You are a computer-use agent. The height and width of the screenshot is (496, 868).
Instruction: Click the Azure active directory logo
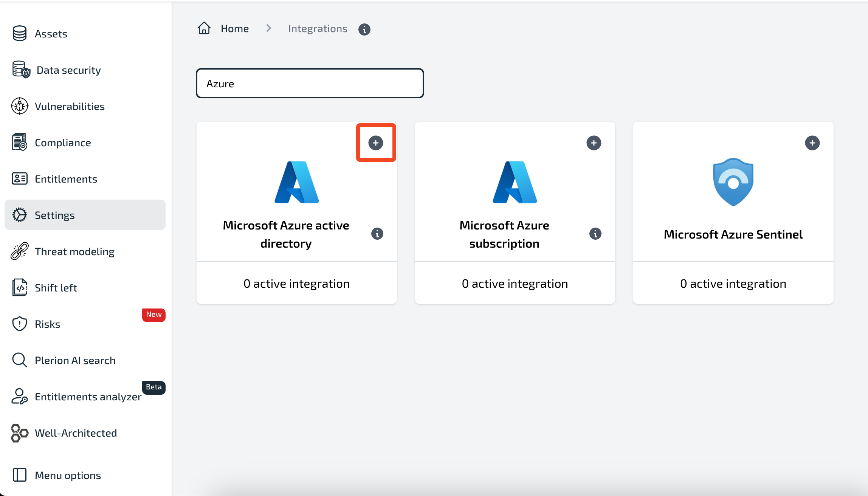pos(297,182)
